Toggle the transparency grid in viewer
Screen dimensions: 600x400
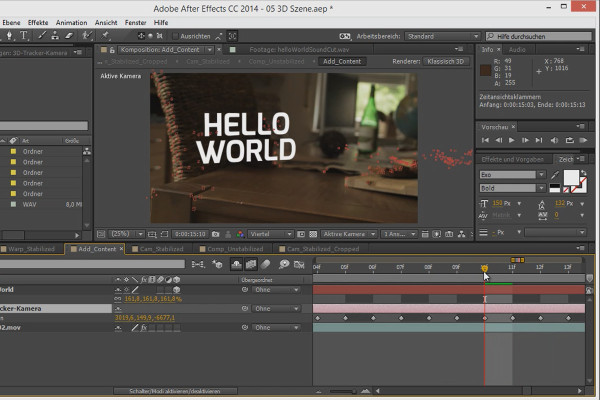(313, 234)
